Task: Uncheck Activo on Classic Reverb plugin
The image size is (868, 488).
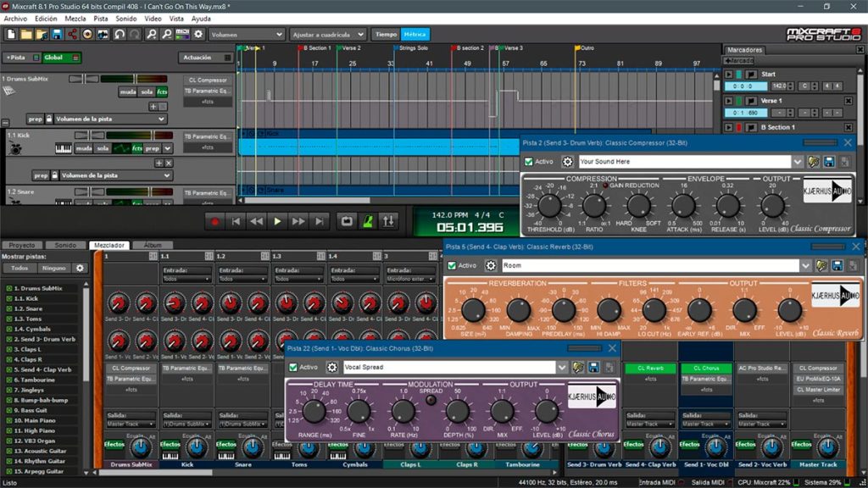Action: (x=452, y=265)
